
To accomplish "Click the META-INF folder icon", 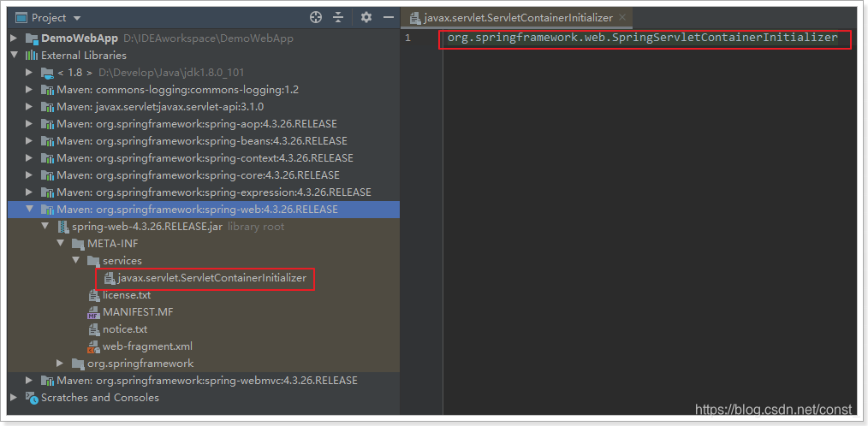I will click(x=78, y=244).
